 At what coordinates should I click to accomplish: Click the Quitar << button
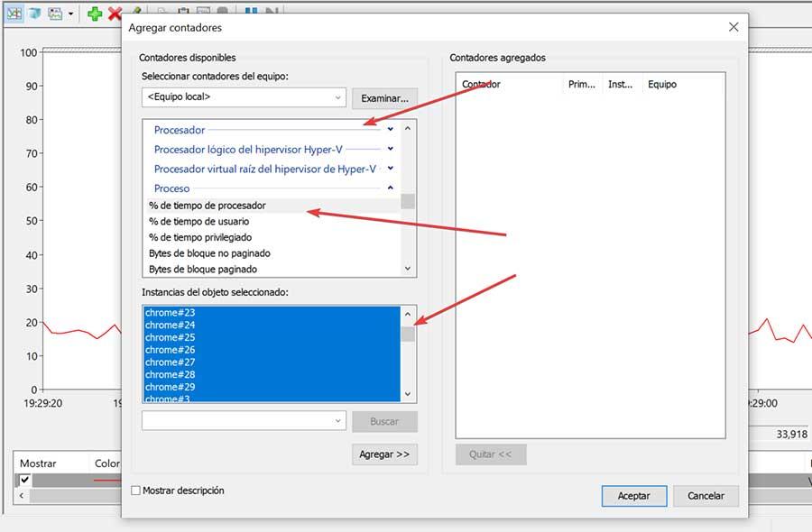[x=491, y=454]
